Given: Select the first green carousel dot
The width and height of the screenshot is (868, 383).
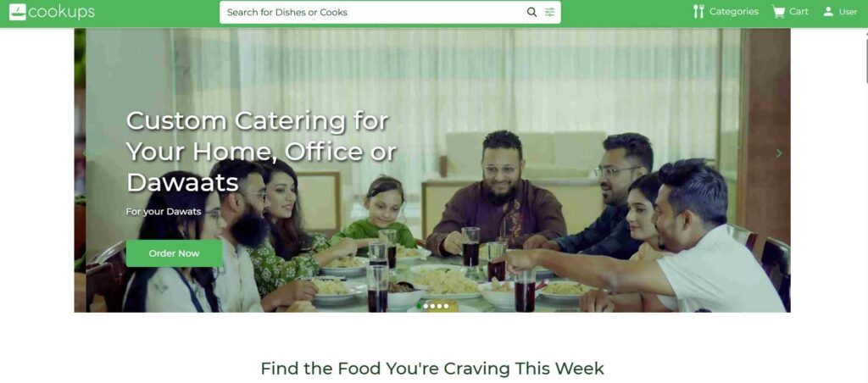Looking at the screenshot, I should (x=419, y=306).
